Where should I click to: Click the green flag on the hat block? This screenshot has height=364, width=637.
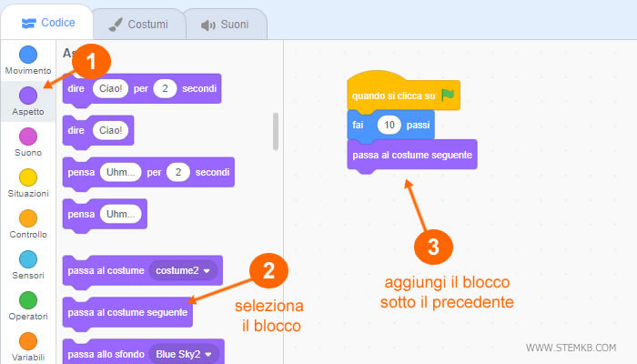(x=447, y=95)
